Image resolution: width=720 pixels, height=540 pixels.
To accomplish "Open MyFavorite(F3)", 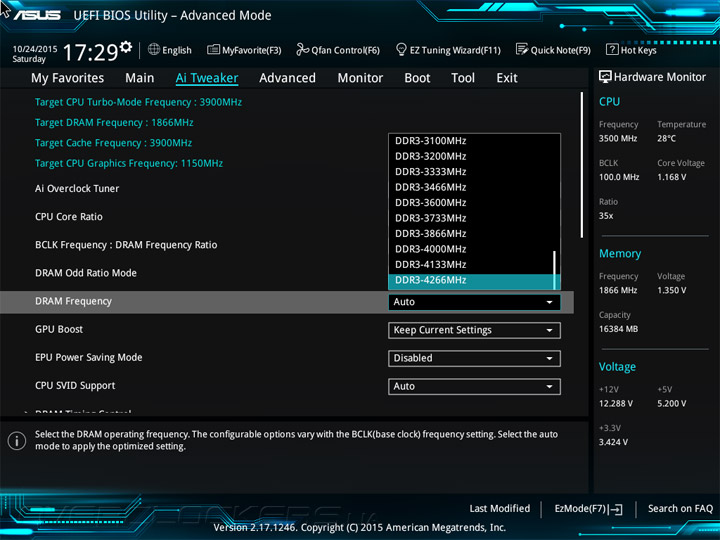I will 244,50.
